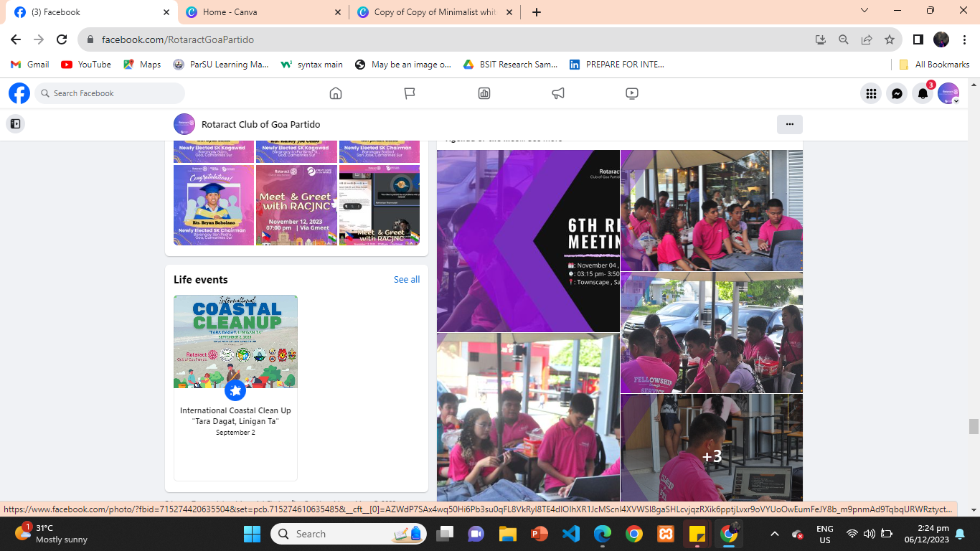The width and height of the screenshot is (980, 551).
Task: Expand the system tray hidden icons chevron
Action: tap(774, 534)
